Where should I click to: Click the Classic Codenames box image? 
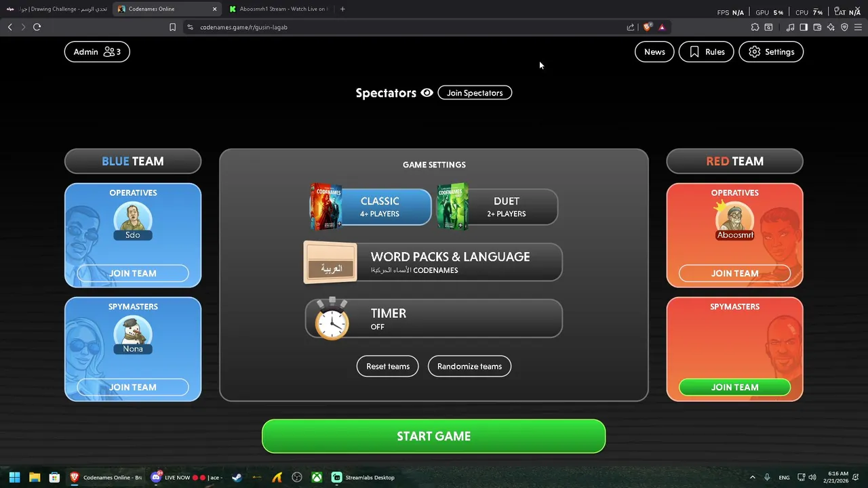tap(325, 207)
